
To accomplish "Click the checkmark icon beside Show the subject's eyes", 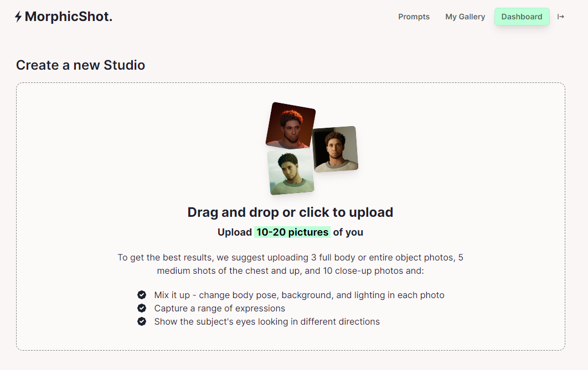I will click(x=142, y=321).
